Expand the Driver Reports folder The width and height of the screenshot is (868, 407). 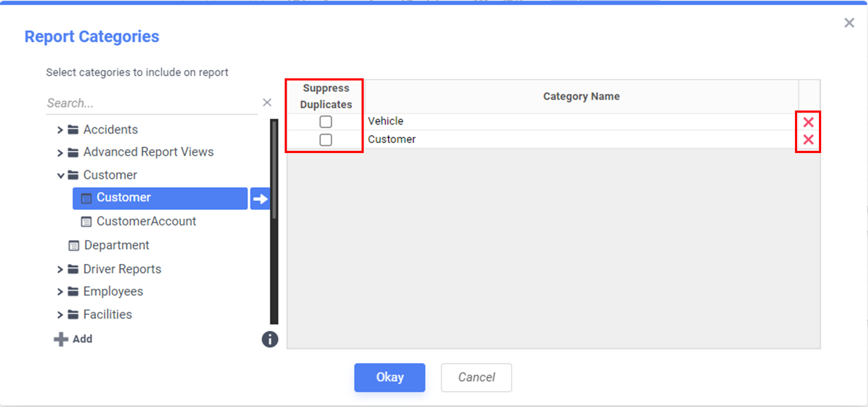click(60, 269)
